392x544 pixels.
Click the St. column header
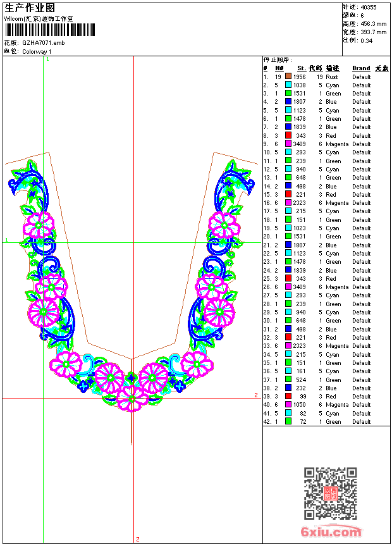pyautogui.click(x=302, y=68)
